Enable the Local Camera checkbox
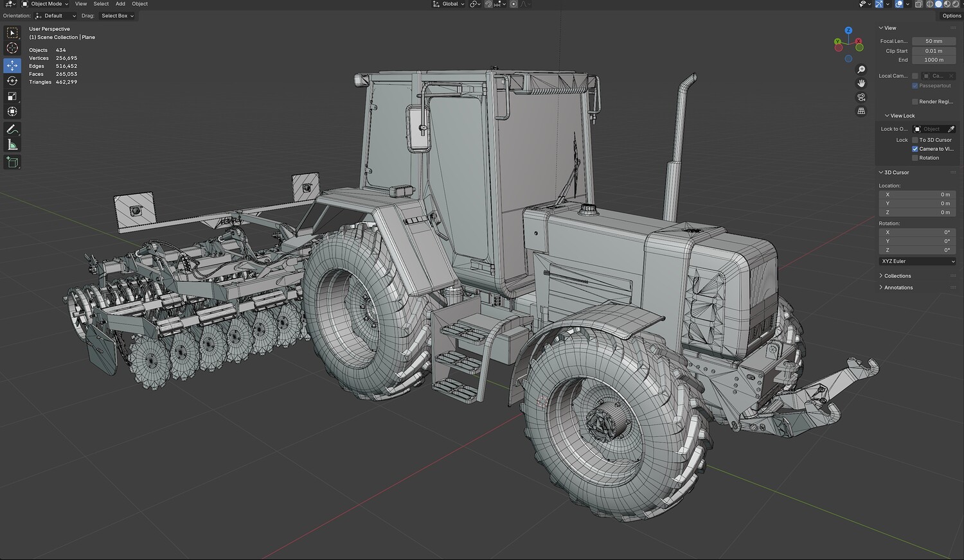964x560 pixels. [x=915, y=76]
